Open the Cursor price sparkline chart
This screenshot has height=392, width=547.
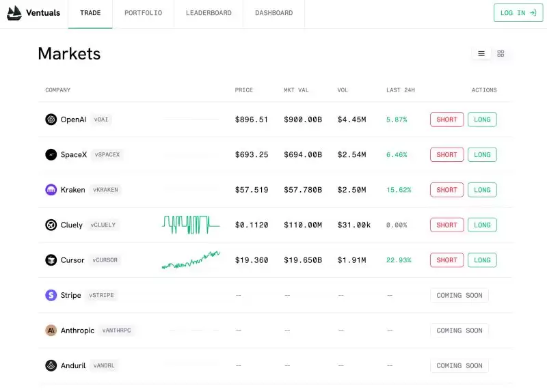tap(191, 260)
